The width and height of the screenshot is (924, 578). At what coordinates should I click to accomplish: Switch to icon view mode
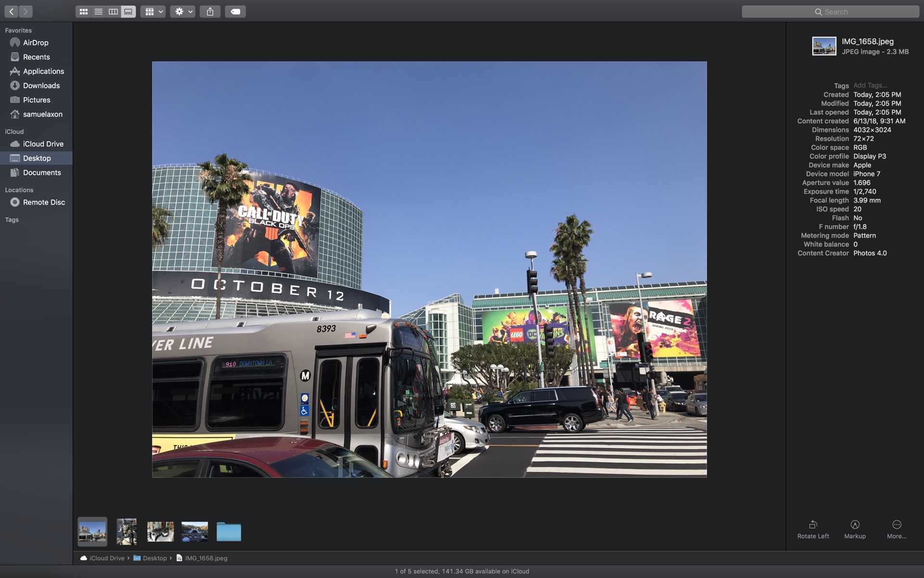click(83, 11)
